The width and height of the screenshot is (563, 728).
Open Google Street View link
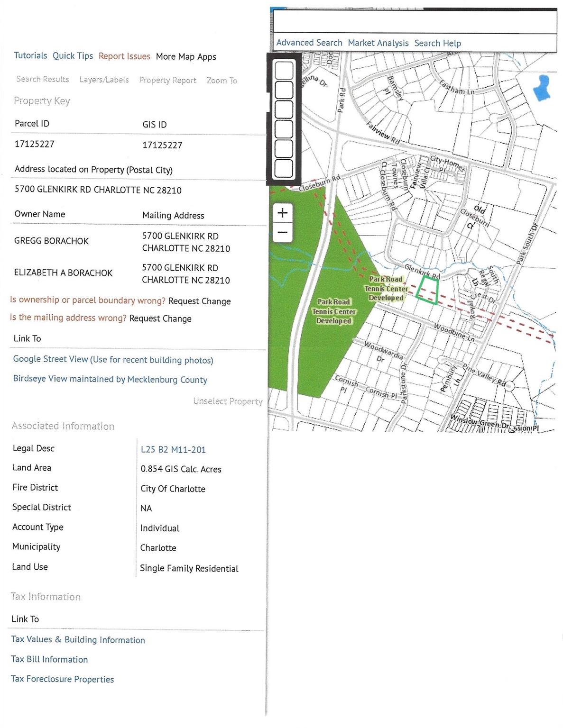coord(113,360)
